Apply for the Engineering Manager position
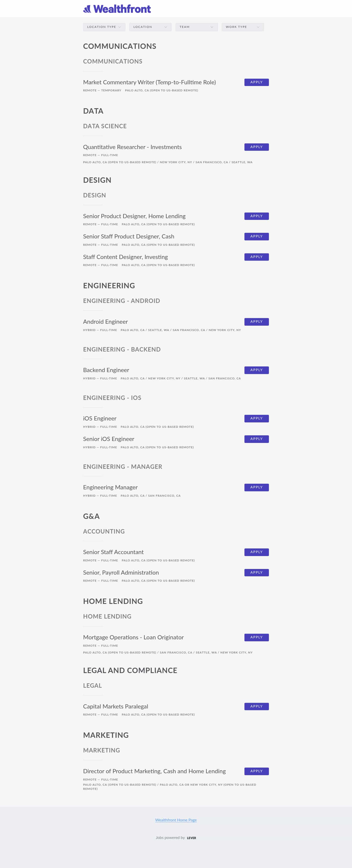 coord(256,487)
